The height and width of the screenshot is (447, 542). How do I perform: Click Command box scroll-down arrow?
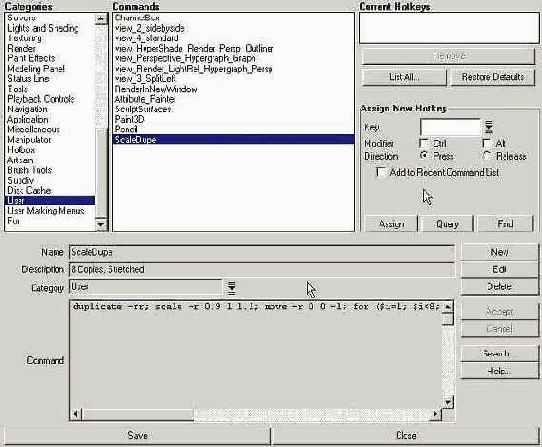pyautogui.click(x=448, y=402)
